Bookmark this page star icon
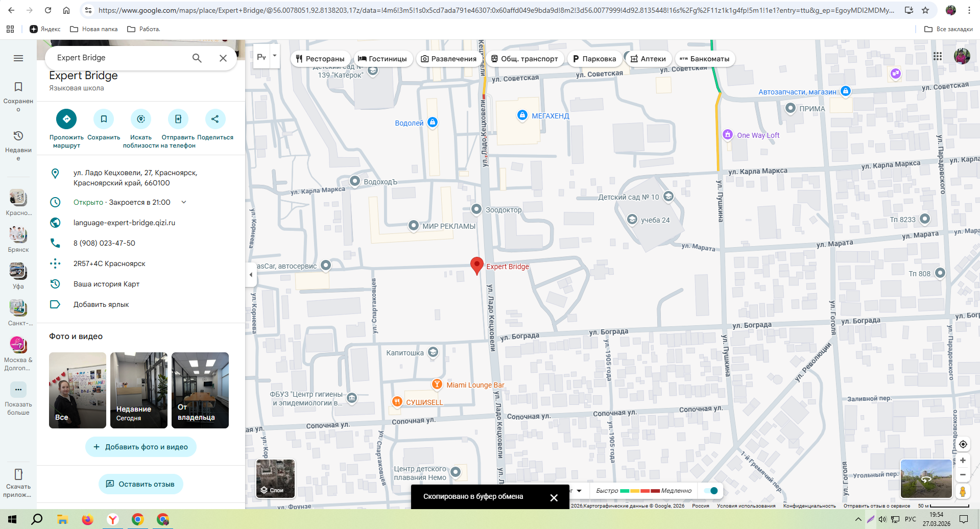Screen dimensions: 980x529 tap(925, 10)
